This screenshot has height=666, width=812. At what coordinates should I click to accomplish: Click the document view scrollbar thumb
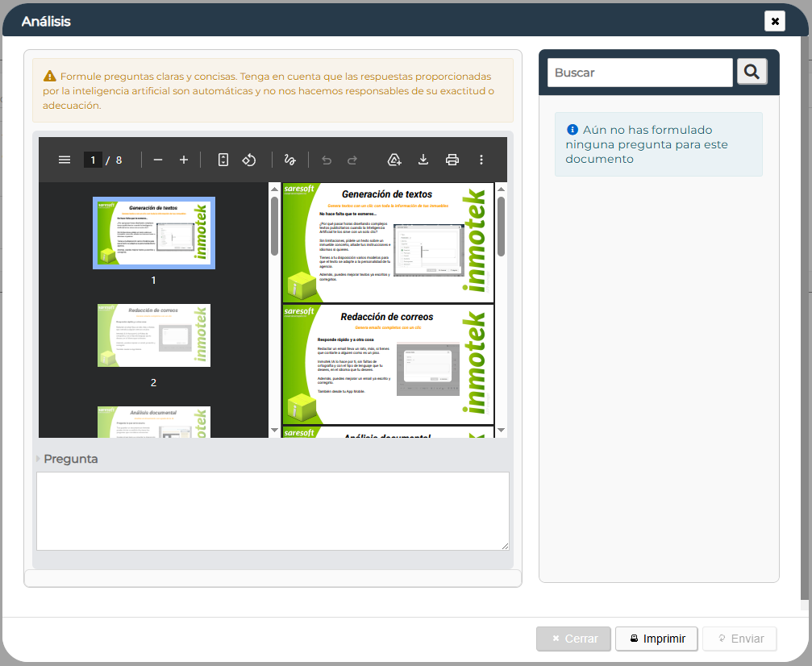(501, 227)
